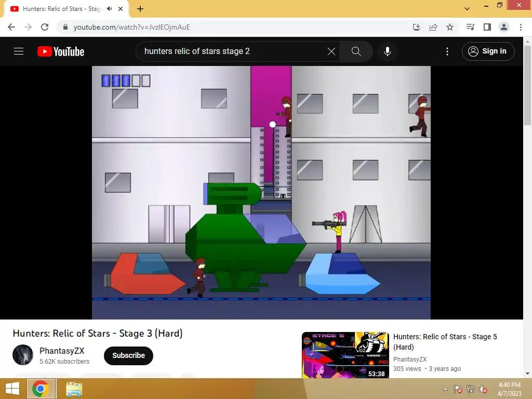Close the Hunters: Relic of Stars tab
532x399 pixels.
pos(121,9)
